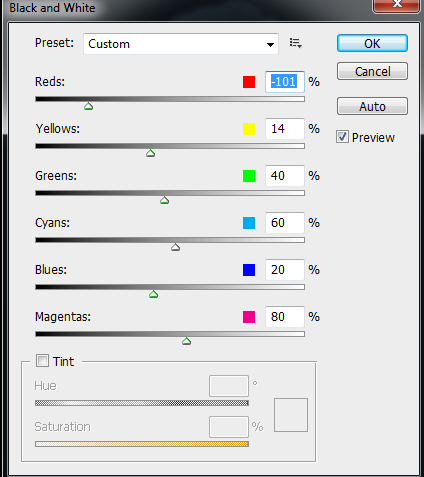The width and height of the screenshot is (424, 477).
Task: Click the blue color swatch for Blues
Action: pyautogui.click(x=249, y=270)
